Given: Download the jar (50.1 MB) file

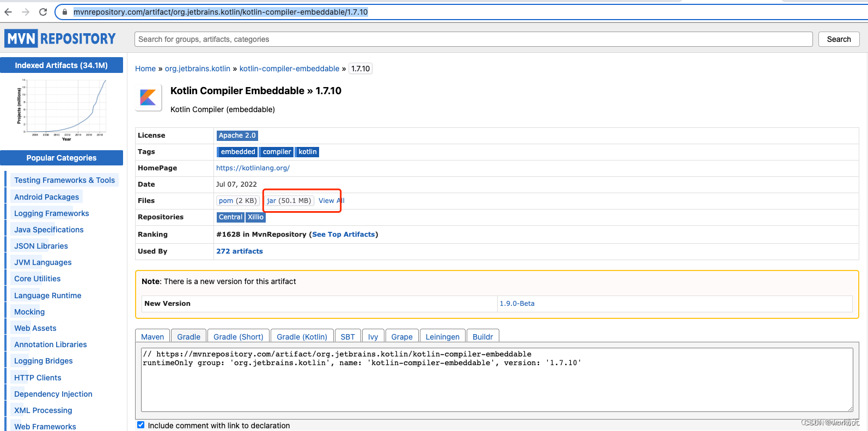Looking at the screenshot, I should tap(289, 201).
